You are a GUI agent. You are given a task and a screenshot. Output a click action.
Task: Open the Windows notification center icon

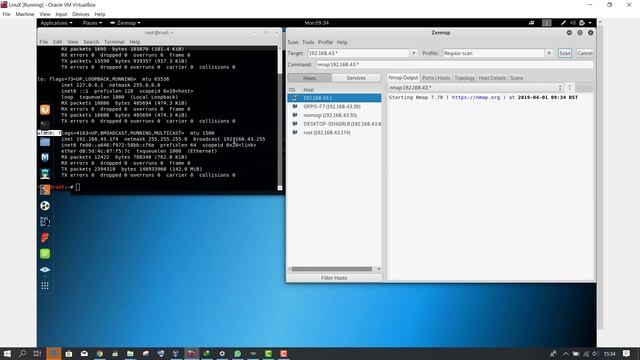[x=627, y=353]
